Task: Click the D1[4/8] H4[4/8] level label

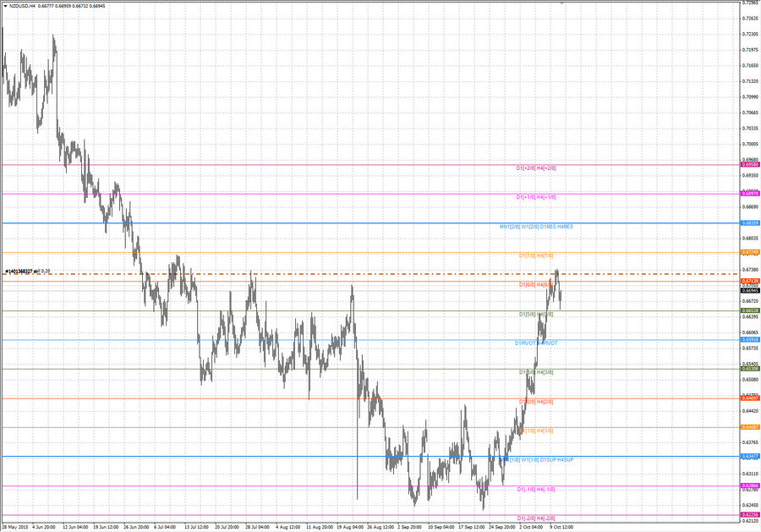Action: [536, 370]
